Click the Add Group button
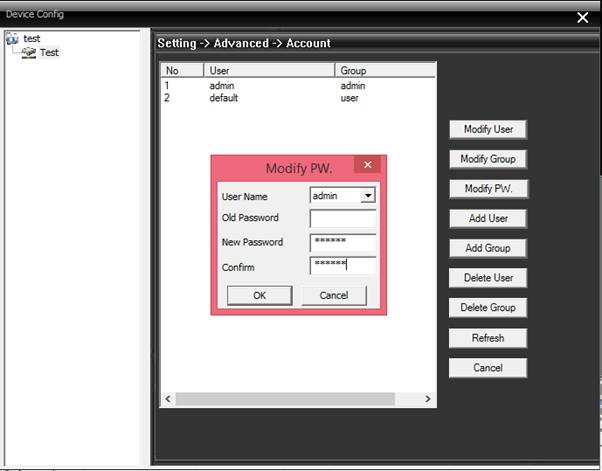The width and height of the screenshot is (602, 471). tap(487, 249)
